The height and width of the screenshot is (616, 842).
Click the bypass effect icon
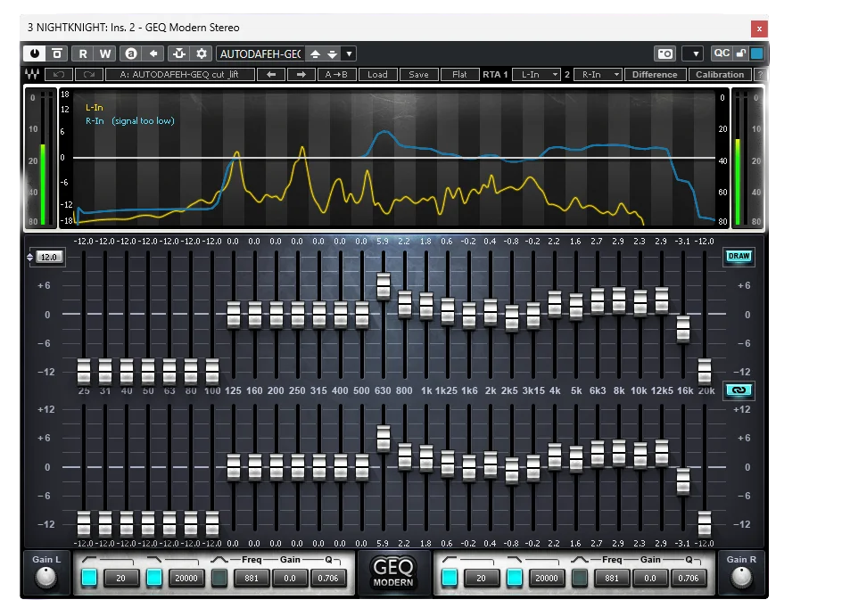point(57,53)
